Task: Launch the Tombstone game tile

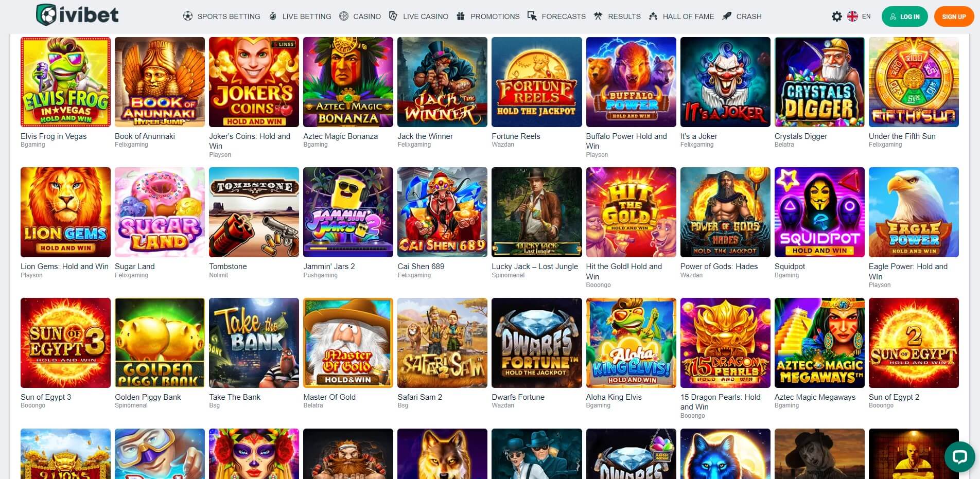Action: point(254,212)
